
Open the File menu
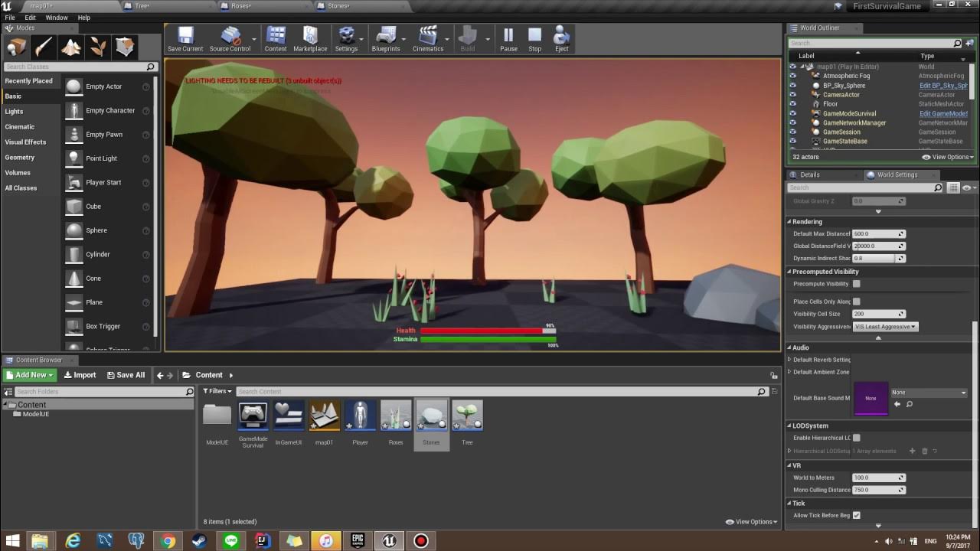coord(10,18)
